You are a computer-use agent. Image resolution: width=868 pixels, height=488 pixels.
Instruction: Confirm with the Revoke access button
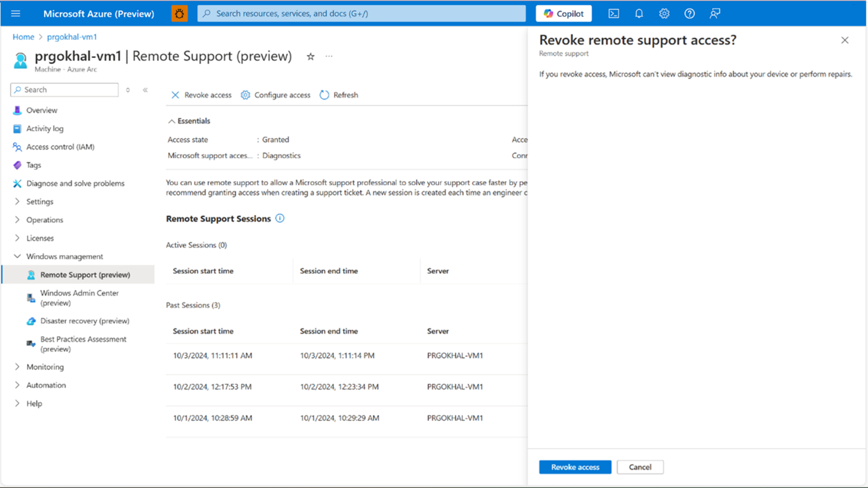pyautogui.click(x=575, y=467)
